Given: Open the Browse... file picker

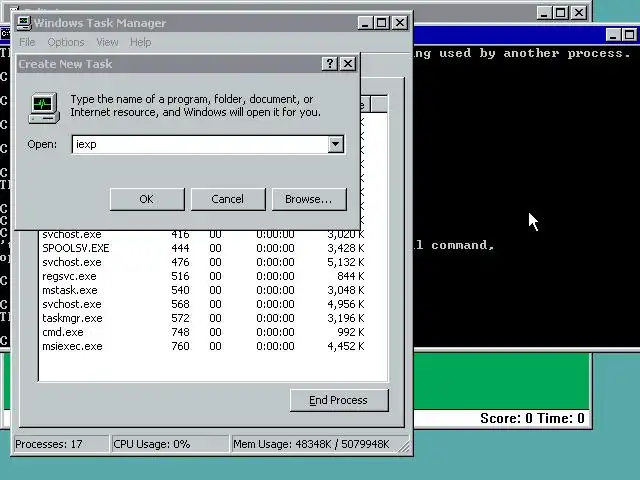Looking at the screenshot, I should coord(309,199).
